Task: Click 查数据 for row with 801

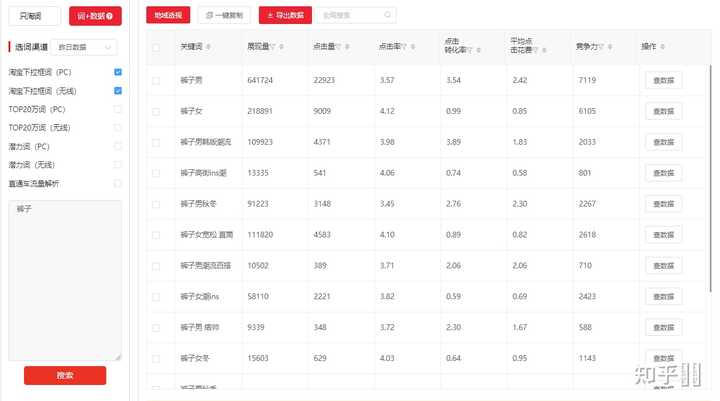Action: [x=664, y=173]
